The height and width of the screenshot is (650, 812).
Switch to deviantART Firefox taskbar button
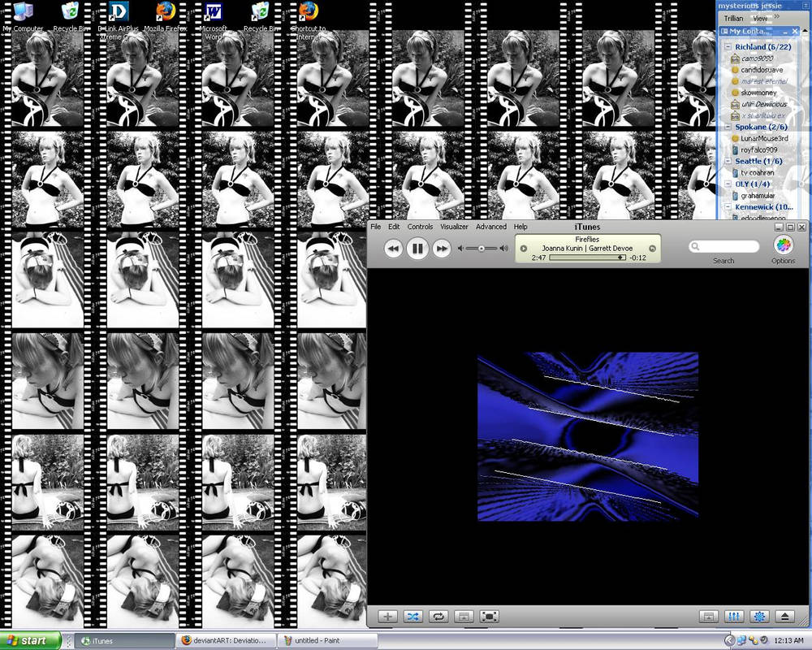pyautogui.click(x=225, y=641)
